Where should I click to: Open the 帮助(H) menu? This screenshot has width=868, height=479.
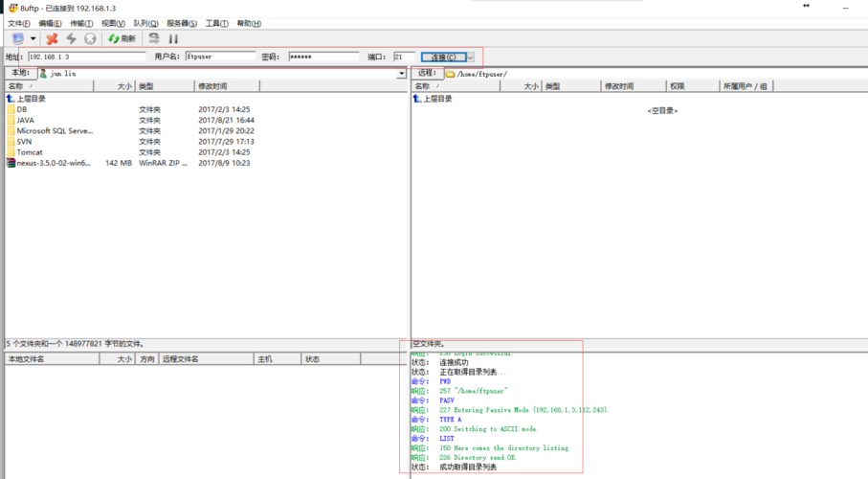click(249, 23)
